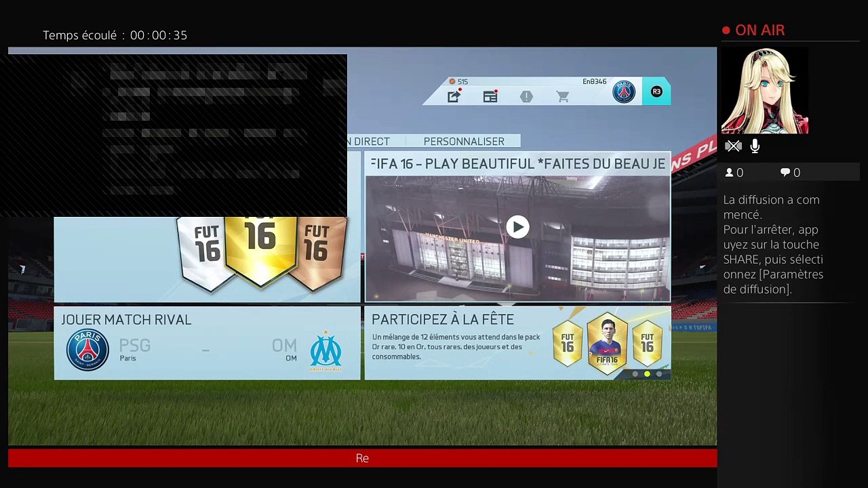Select the gold FUT 16 pack in the packs tile
868x488 pixels.
coord(261,251)
